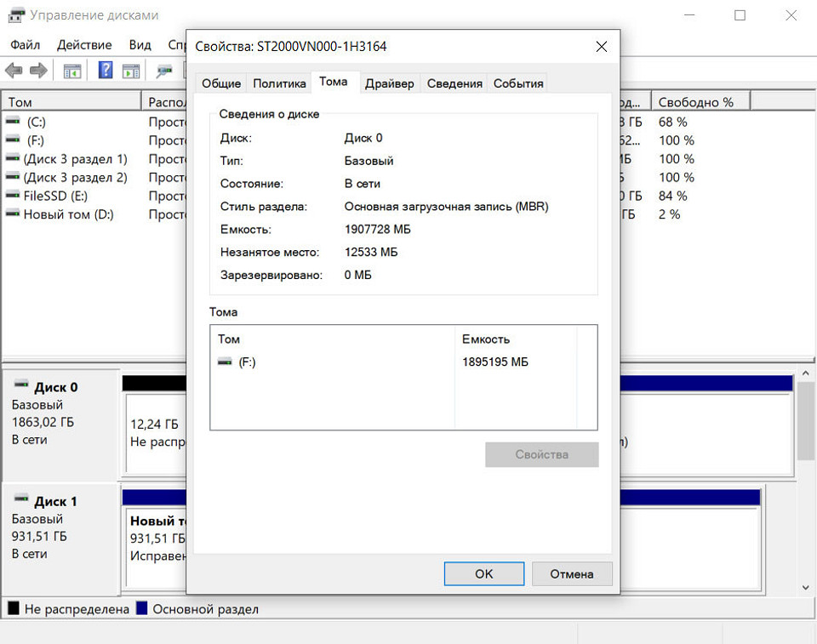Click the disk rescan toolbar icon
The image size is (817, 644).
(x=164, y=71)
